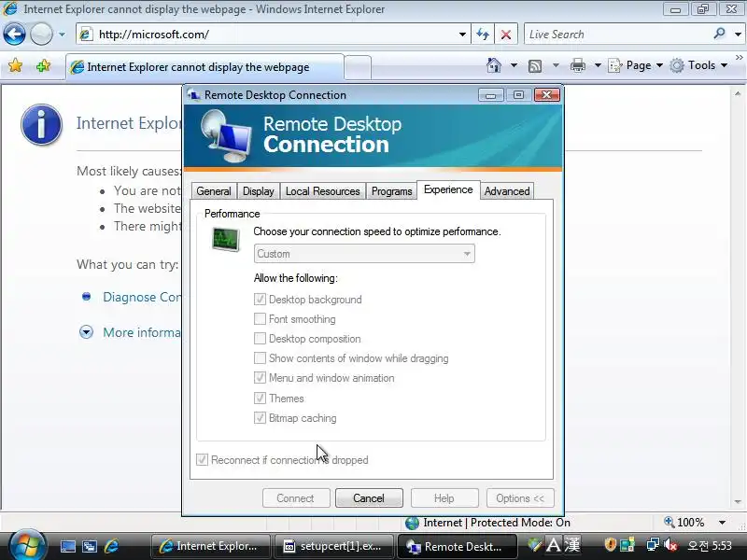Select the 'Internet Explorer cannot display' browser tab
This screenshot has height=560, width=747.
click(204, 67)
